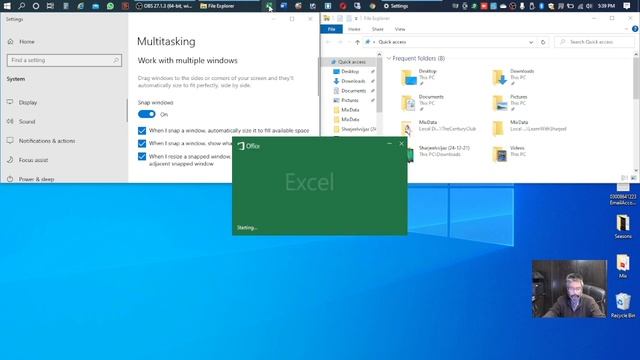The height and width of the screenshot is (360, 640).
Task: Select Documents in navigation pane
Action: 353,91
